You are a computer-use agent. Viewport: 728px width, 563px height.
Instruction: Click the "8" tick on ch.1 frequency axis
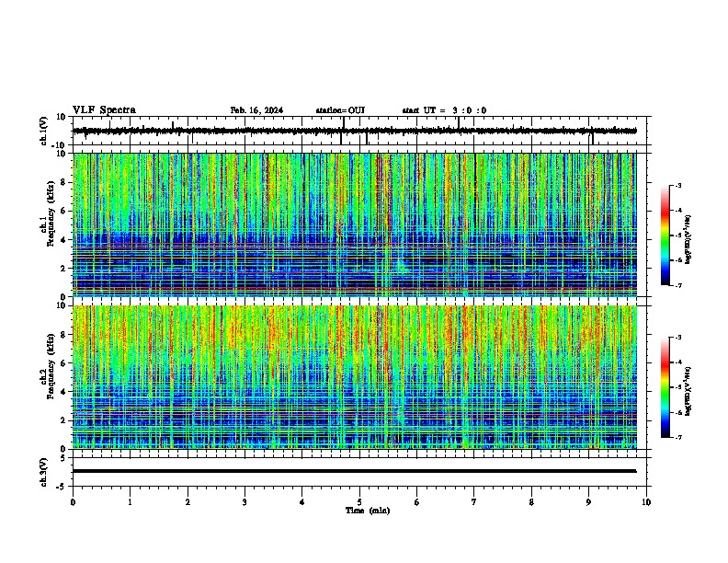pos(63,182)
